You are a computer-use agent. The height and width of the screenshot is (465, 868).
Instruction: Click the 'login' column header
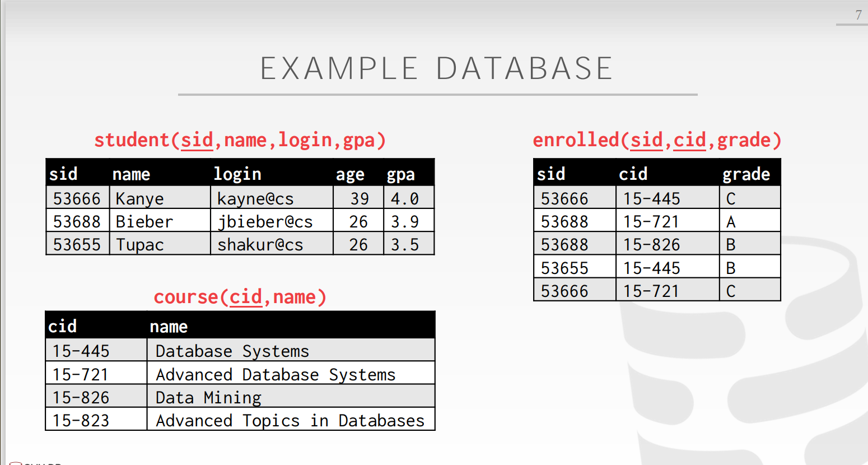(x=237, y=174)
